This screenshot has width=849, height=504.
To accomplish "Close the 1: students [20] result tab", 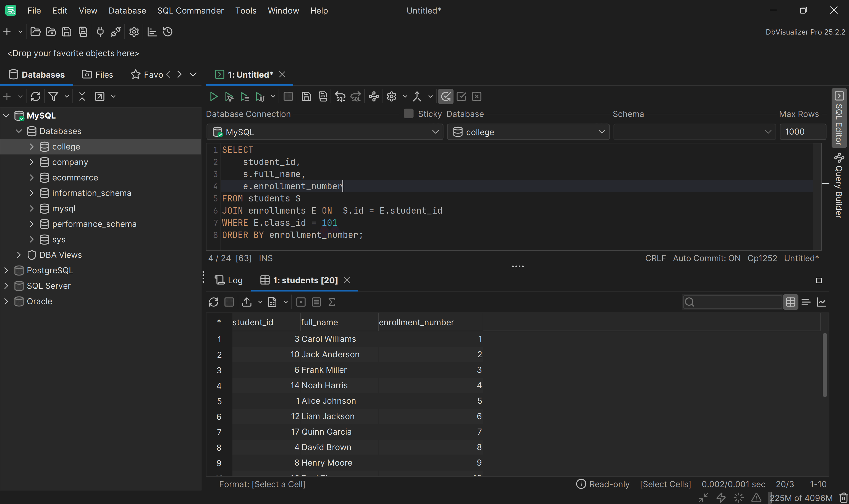I will [347, 280].
